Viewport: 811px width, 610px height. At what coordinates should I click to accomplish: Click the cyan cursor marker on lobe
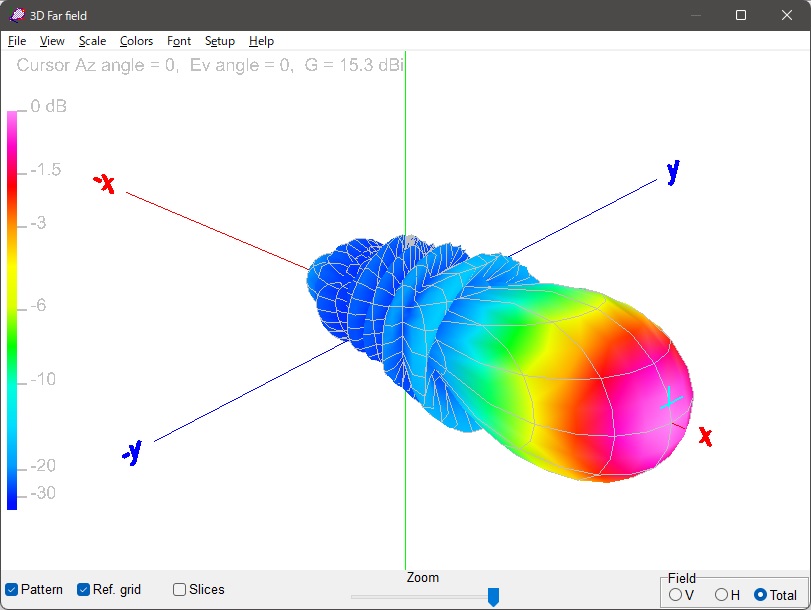pyautogui.click(x=672, y=399)
